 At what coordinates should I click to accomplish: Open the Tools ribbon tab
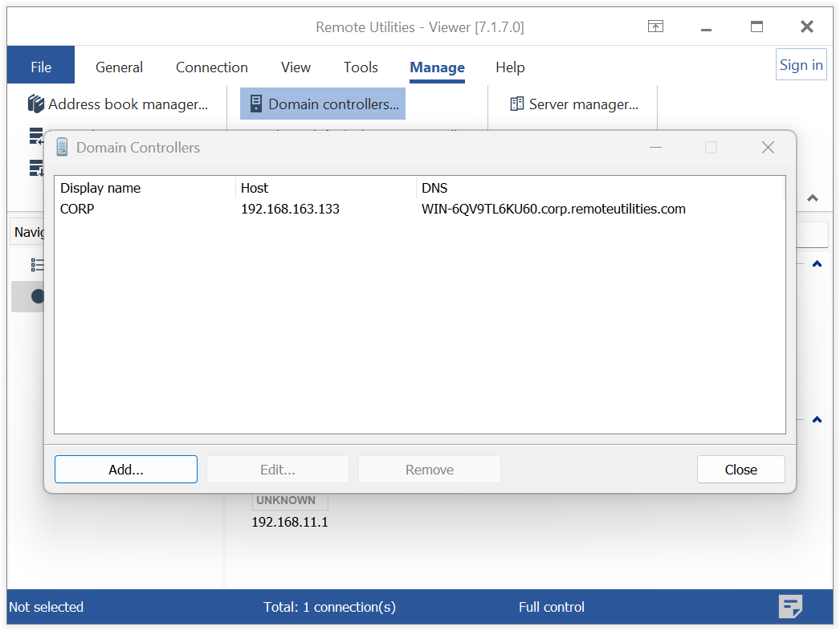point(361,67)
